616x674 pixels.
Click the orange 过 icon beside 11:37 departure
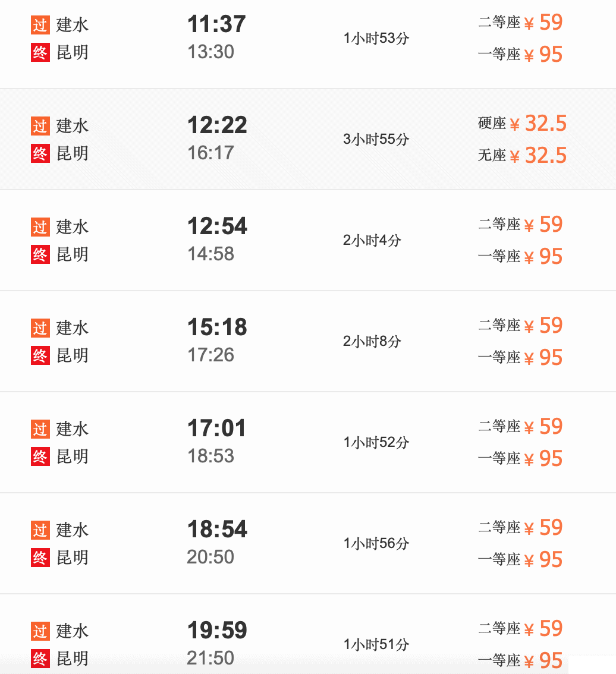coord(40,25)
